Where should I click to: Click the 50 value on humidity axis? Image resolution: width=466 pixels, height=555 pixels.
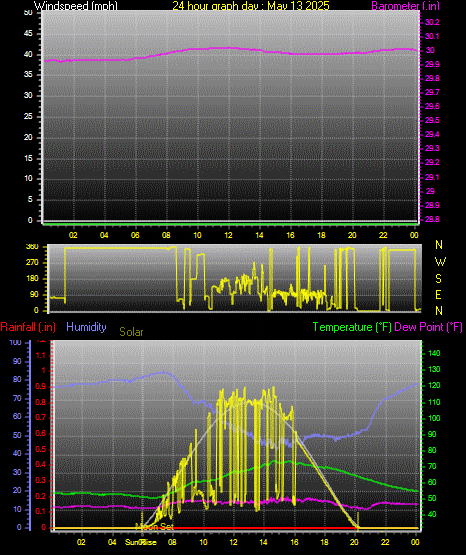coord(17,435)
